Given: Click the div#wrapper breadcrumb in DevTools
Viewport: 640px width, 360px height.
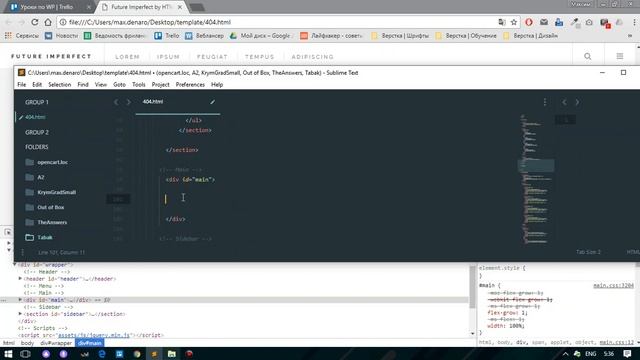Looking at the screenshot, I should tap(56, 343).
